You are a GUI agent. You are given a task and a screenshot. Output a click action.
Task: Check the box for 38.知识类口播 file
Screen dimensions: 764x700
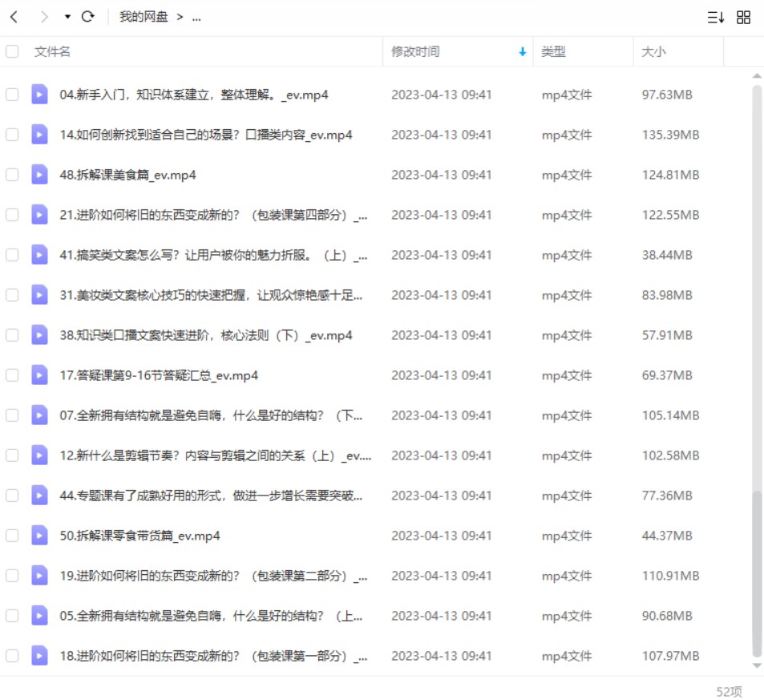12,335
